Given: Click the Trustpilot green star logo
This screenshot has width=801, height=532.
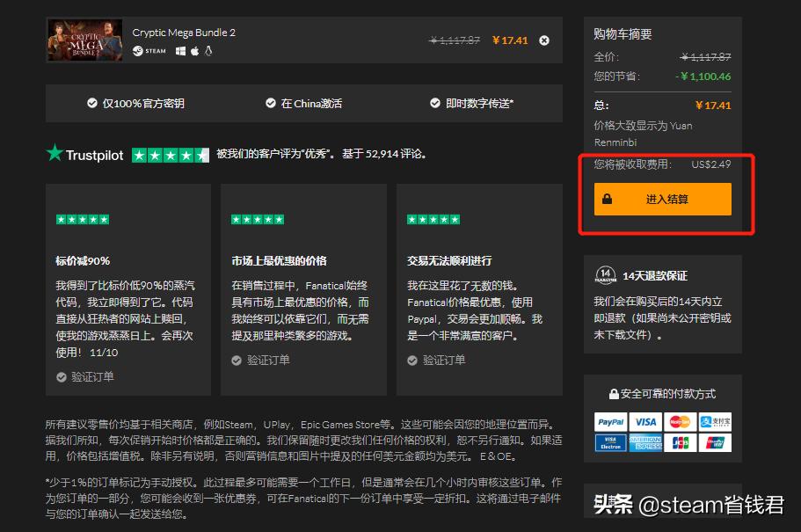Looking at the screenshot, I should click(x=56, y=153).
